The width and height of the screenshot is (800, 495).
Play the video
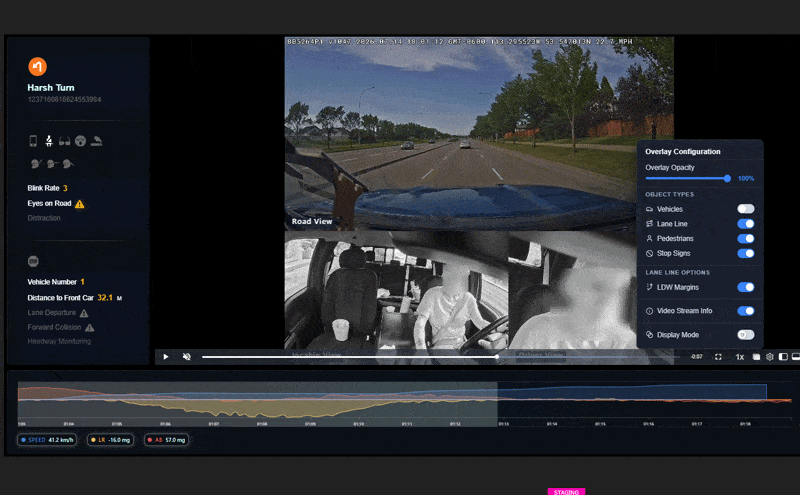[166, 357]
